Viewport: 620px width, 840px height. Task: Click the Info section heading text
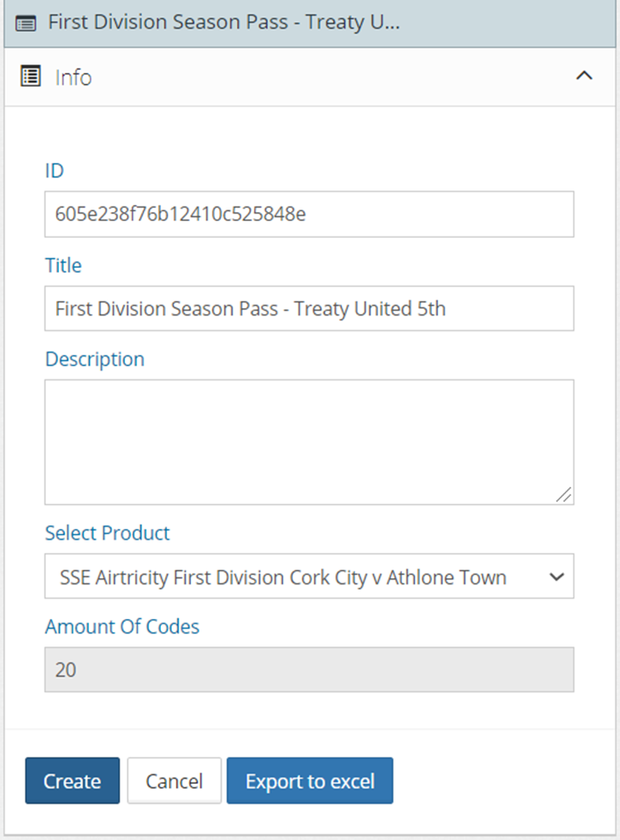click(73, 78)
